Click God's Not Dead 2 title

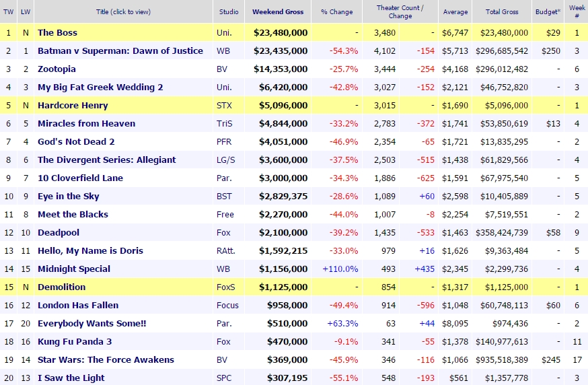tap(76, 142)
